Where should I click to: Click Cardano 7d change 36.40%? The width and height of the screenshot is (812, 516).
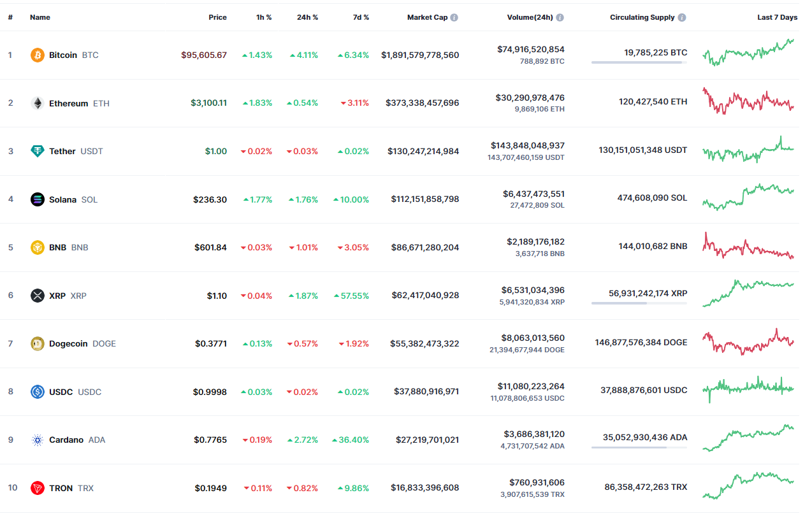(x=351, y=440)
